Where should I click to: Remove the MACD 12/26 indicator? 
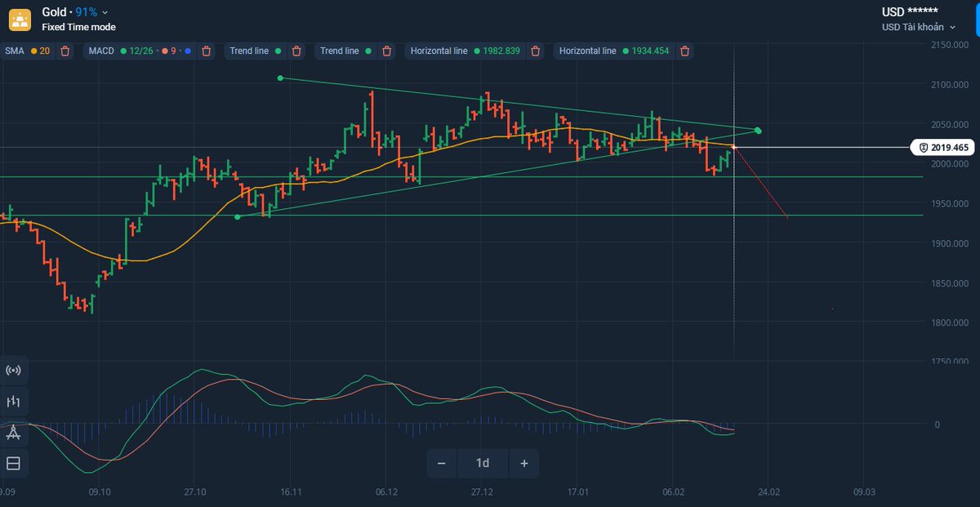pos(207,51)
